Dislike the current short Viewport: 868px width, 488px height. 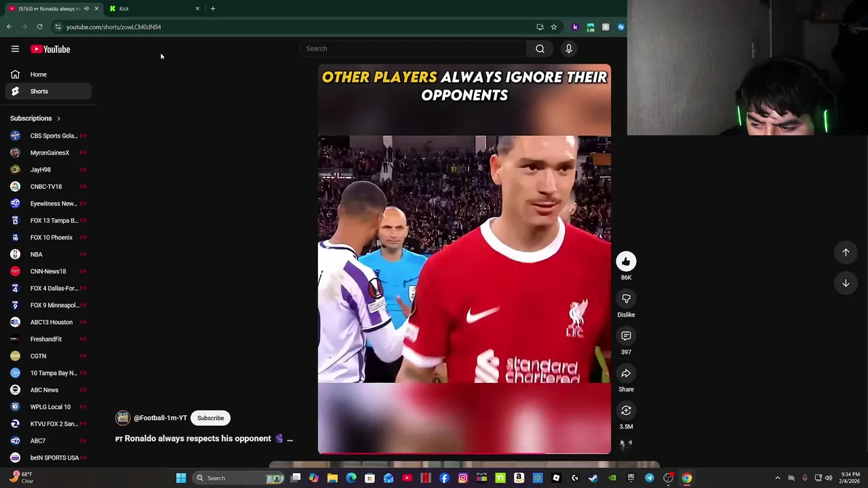coord(626,298)
